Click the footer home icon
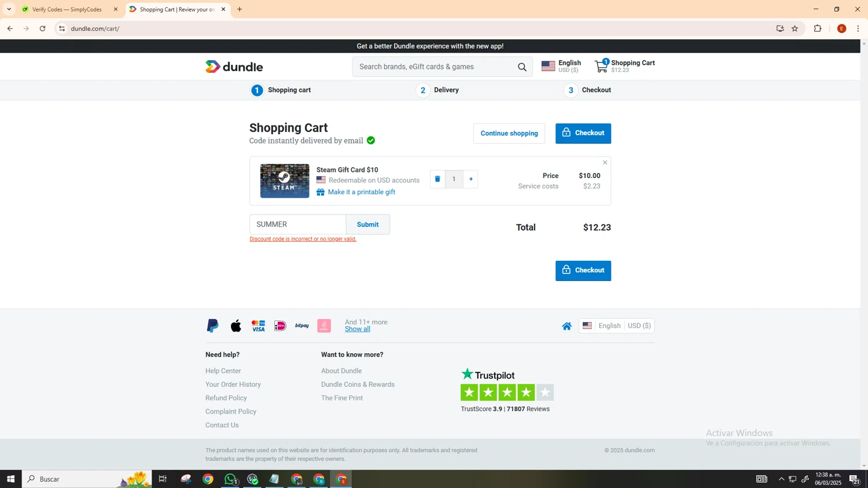Image resolution: width=868 pixels, height=488 pixels. click(x=567, y=326)
